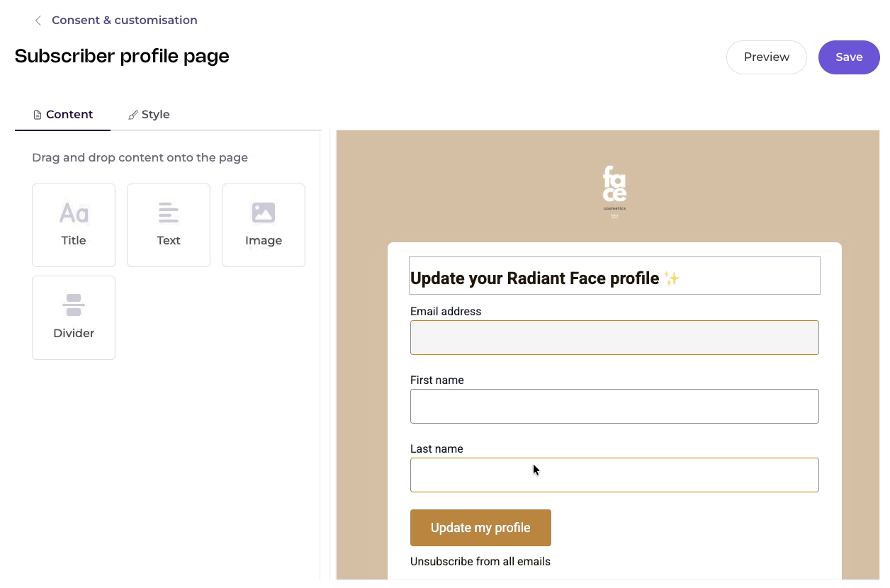Click the document icon on Content tab
The width and height of the screenshot is (890, 588).
point(38,115)
